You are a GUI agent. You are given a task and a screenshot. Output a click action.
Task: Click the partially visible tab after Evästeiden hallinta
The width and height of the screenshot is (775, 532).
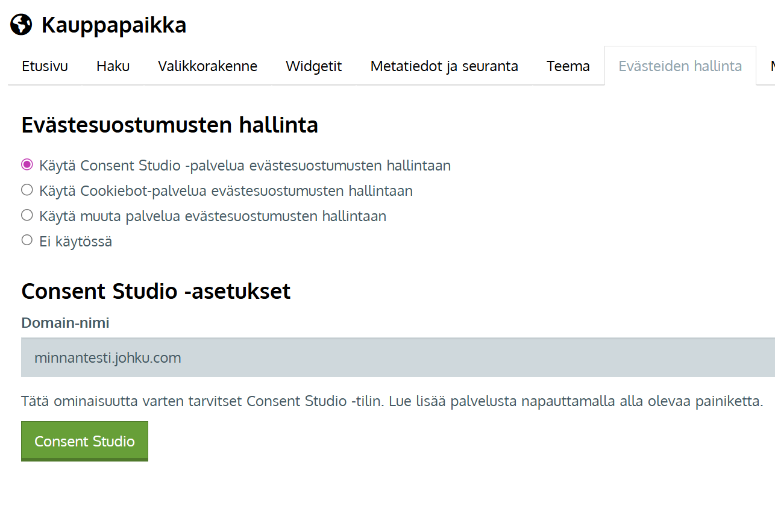point(769,66)
